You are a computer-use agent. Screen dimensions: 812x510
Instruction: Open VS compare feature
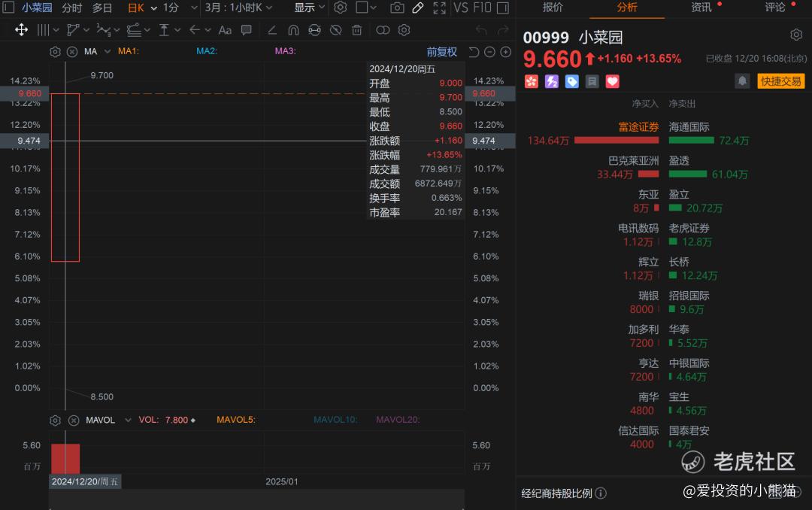(460, 8)
